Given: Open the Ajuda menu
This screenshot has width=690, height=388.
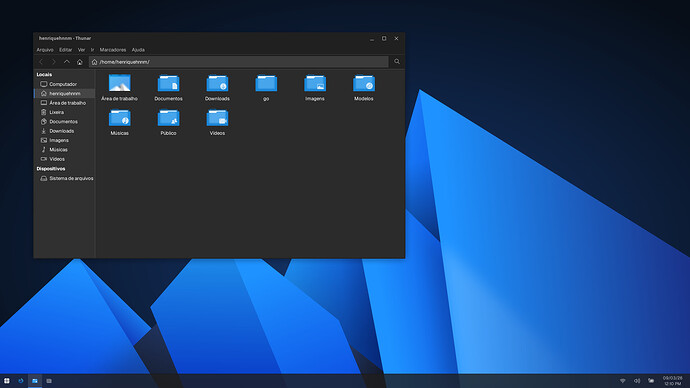Looking at the screenshot, I should point(138,50).
